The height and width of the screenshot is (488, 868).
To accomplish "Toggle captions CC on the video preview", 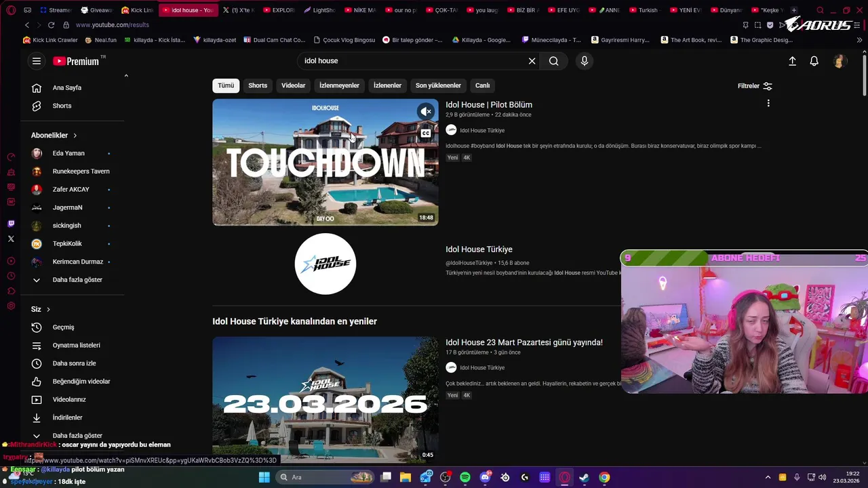I will pos(426,133).
